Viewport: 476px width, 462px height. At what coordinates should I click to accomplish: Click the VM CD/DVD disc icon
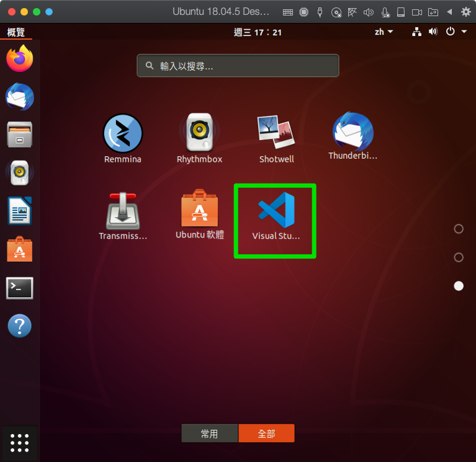click(x=336, y=12)
